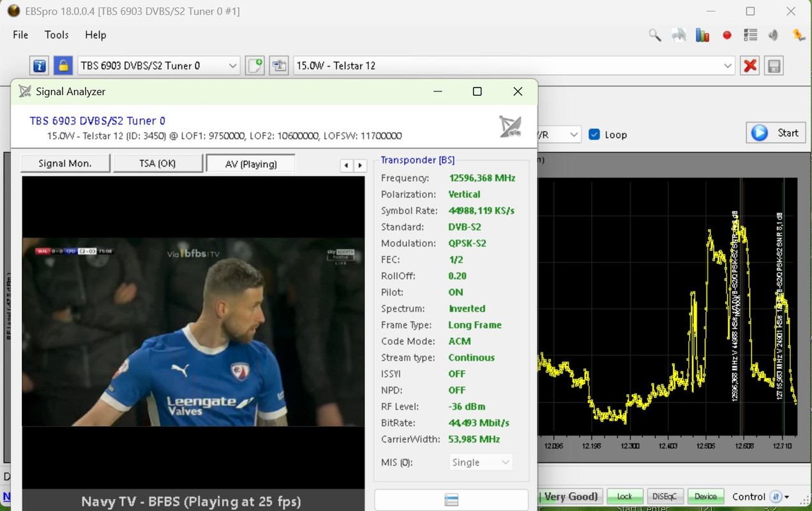Maximize the Signal Analyzer window
812x511 pixels.
pyautogui.click(x=477, y=91)
